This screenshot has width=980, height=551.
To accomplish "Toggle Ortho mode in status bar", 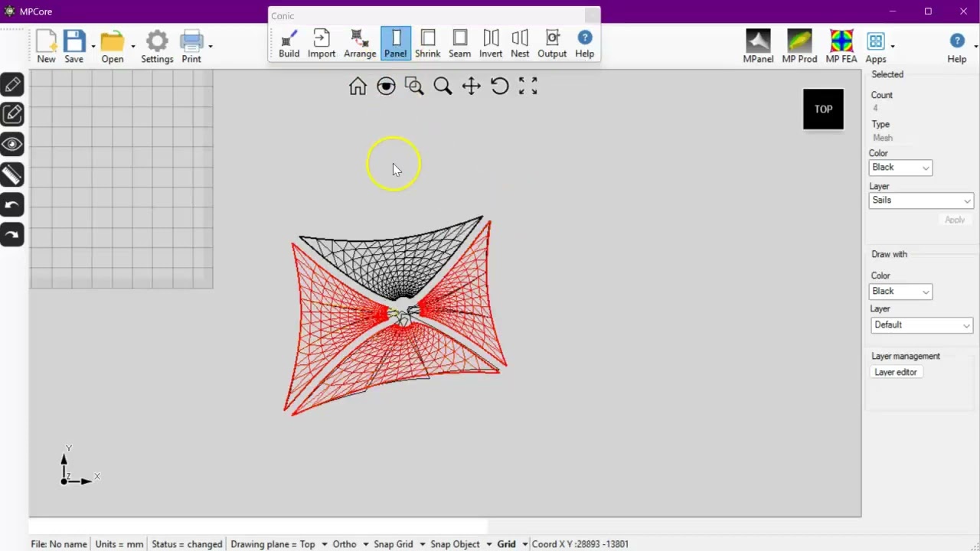I will pos(345,544).
